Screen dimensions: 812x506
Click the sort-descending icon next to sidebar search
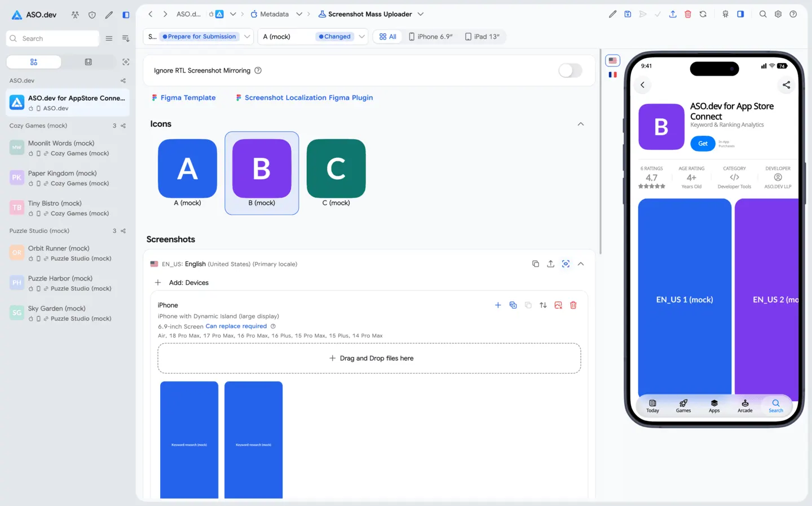[x=126, y=38]
